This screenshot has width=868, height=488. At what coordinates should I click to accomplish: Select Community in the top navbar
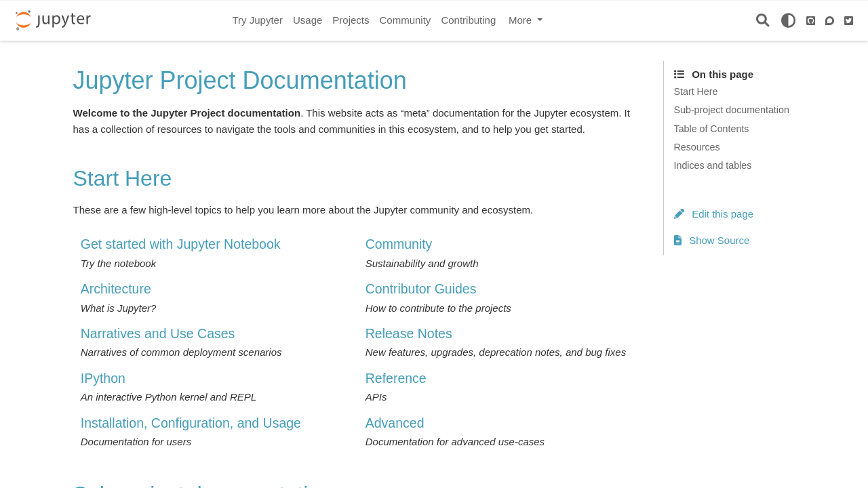[405, 20]
